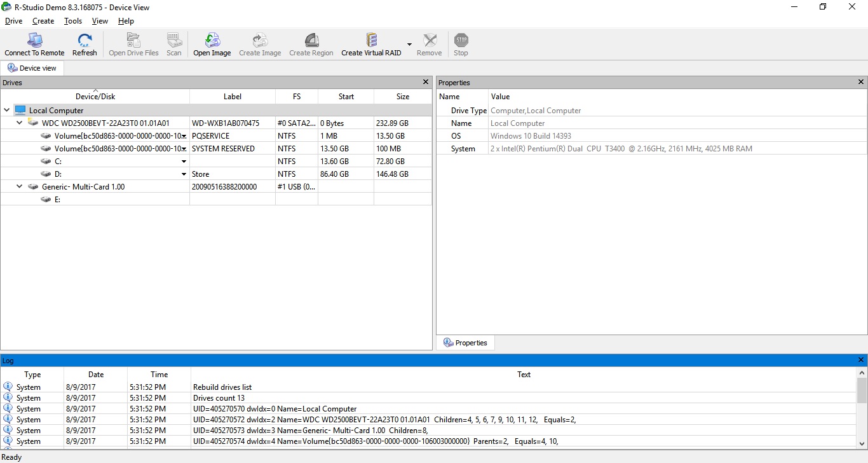868x463 pixels.
Task: Click the Start column header
Action: (346, 97)
